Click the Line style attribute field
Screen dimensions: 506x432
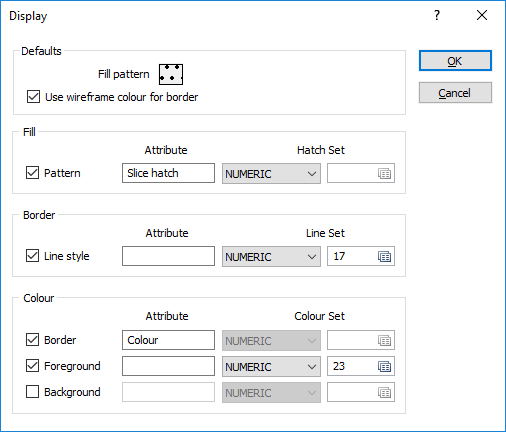click(x=168, y=256)
